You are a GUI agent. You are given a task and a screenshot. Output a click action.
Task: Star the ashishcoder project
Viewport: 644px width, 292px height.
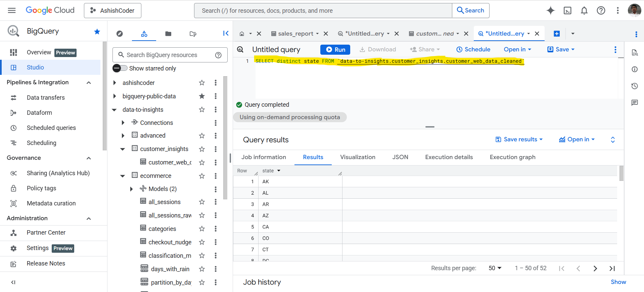coord(202,83)
